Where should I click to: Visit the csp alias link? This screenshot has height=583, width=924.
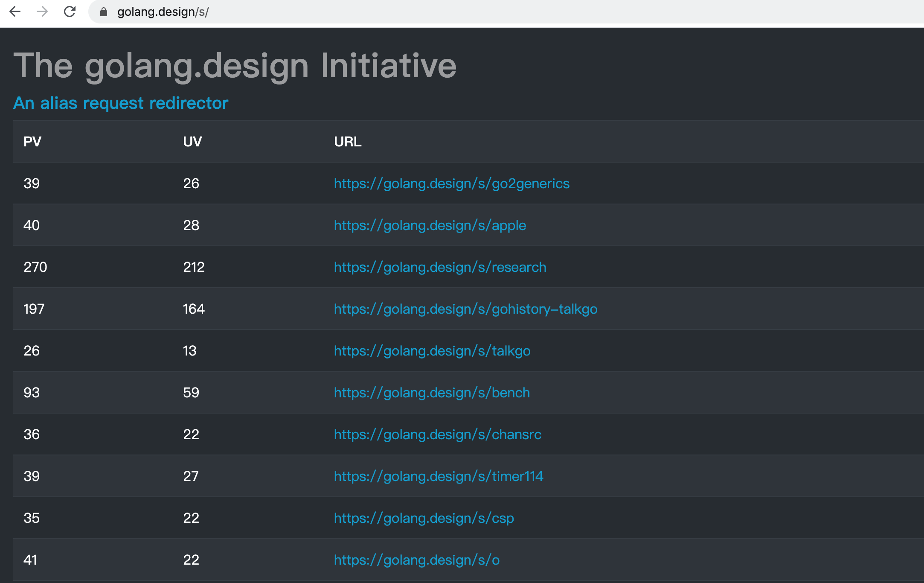point(424,518)
